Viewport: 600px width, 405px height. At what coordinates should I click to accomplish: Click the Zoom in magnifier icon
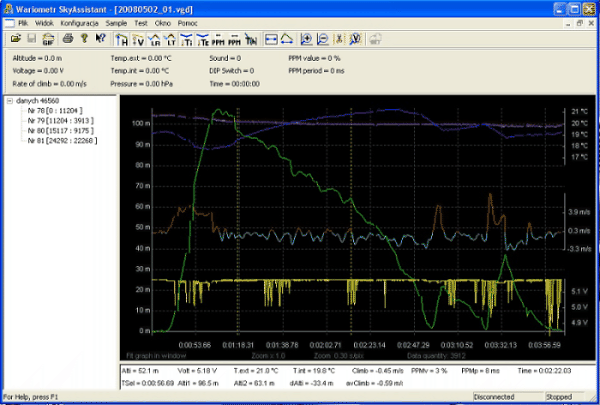tap(306, 40)
